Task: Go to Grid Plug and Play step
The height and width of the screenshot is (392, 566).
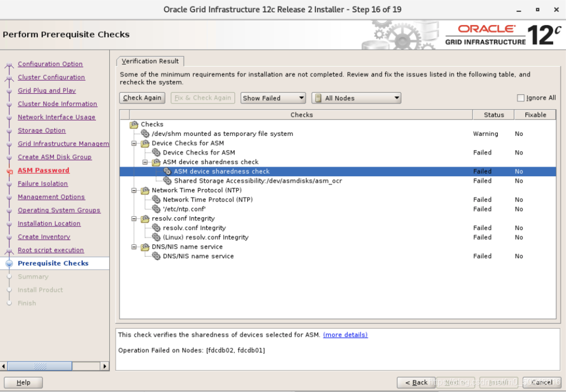Action: (47, 91)
